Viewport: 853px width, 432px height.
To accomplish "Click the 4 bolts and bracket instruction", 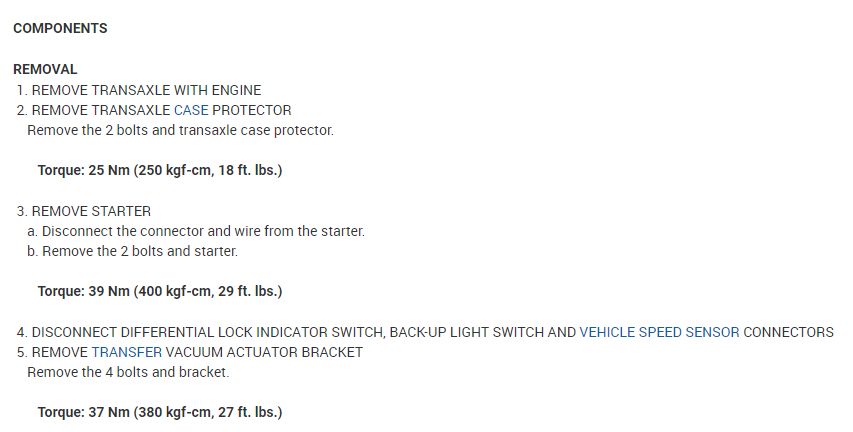I will tap(128, 372).
